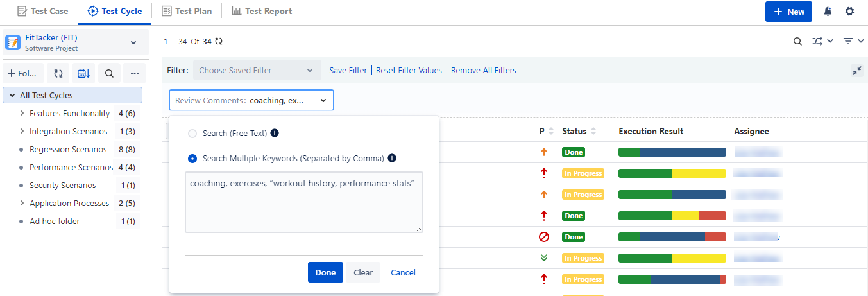This screenshot has height=296, width=868.
Task: Click the Assignee column header
Action: [751, 131]
